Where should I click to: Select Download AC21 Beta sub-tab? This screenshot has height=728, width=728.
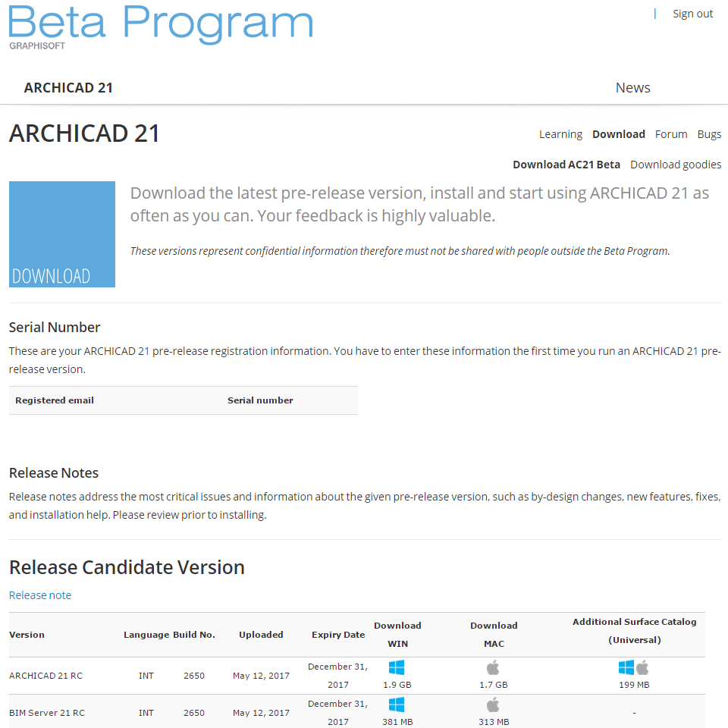coord(566,165)
